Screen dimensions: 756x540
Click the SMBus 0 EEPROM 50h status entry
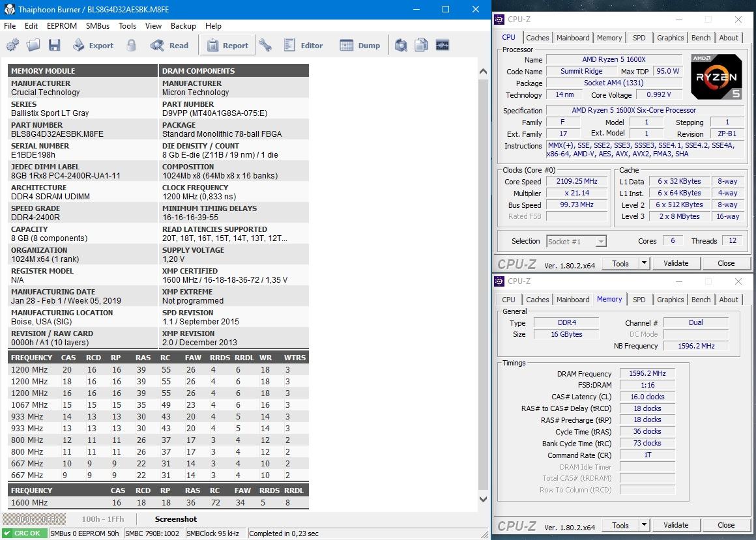(x=85, y=533)
